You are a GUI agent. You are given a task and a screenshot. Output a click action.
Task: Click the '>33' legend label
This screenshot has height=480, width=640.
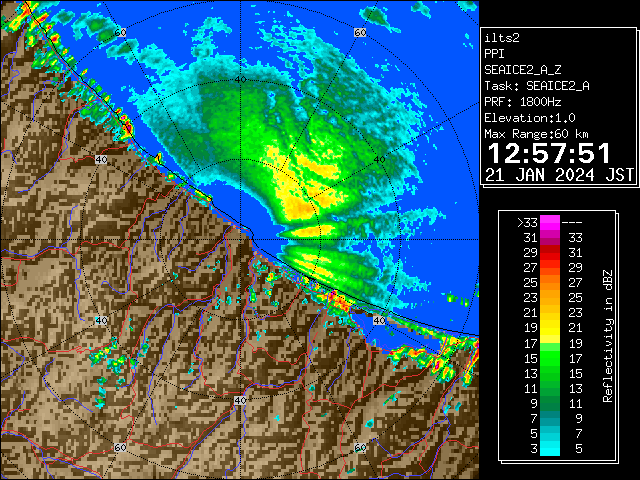[527, 223]
